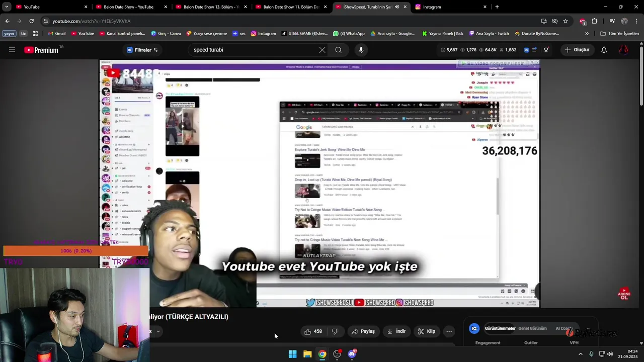The width and height of the screenshot is (644, 362).
Task: Open the Ana Sayfa - Twitch bookmark
Action: (x=489, y=34)
